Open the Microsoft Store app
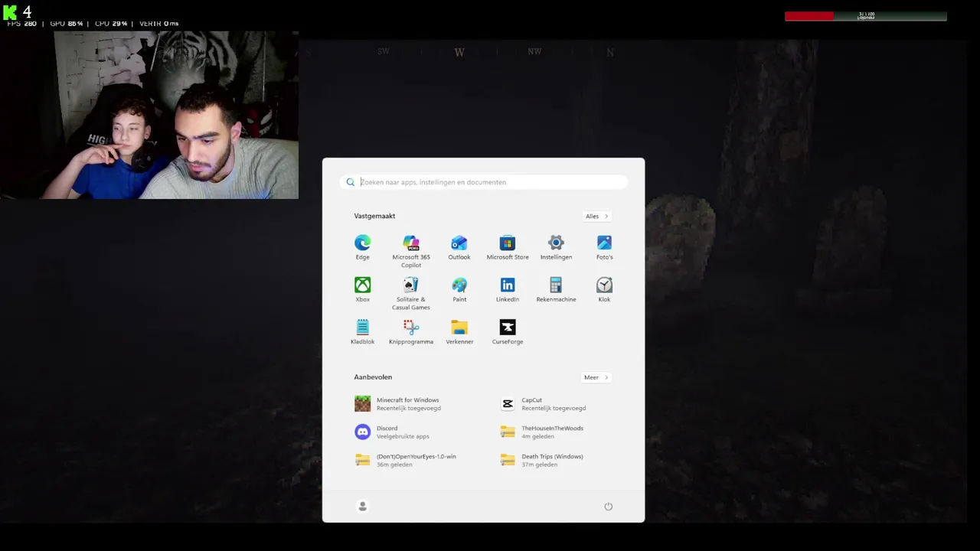This screenshot has width=980, height=551. pyautogui.click(x=508, y=247)
